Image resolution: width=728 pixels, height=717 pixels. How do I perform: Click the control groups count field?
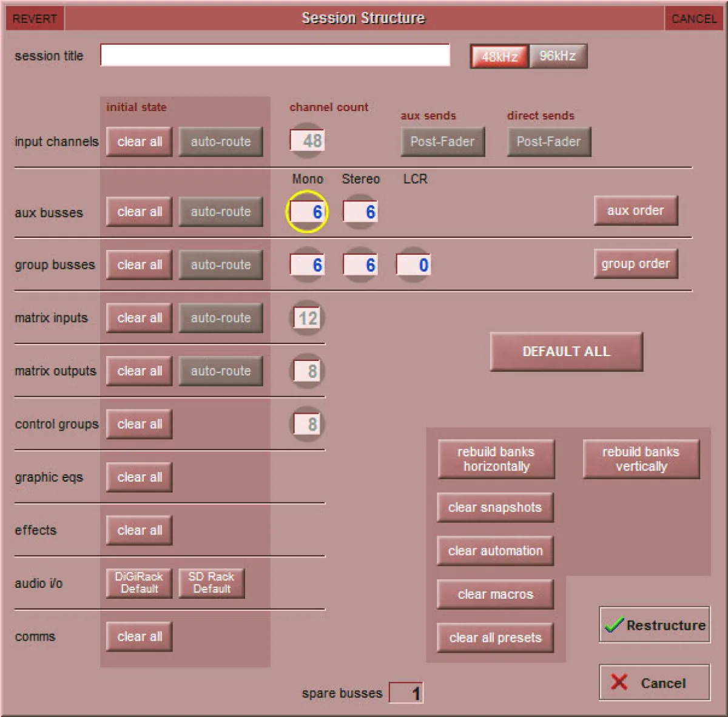pyautogui.click(x=308, y=424)
